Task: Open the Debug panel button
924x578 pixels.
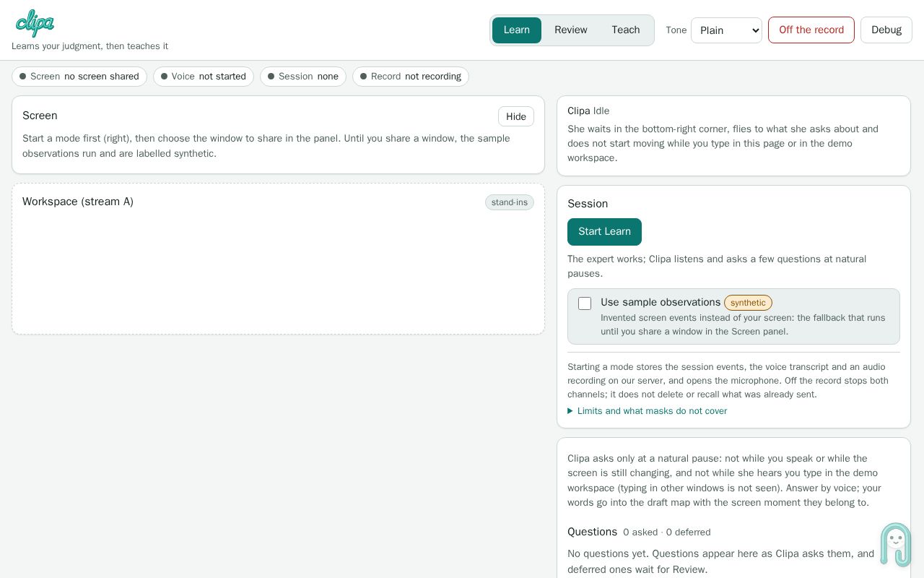Action: click(x=886, y=30)
